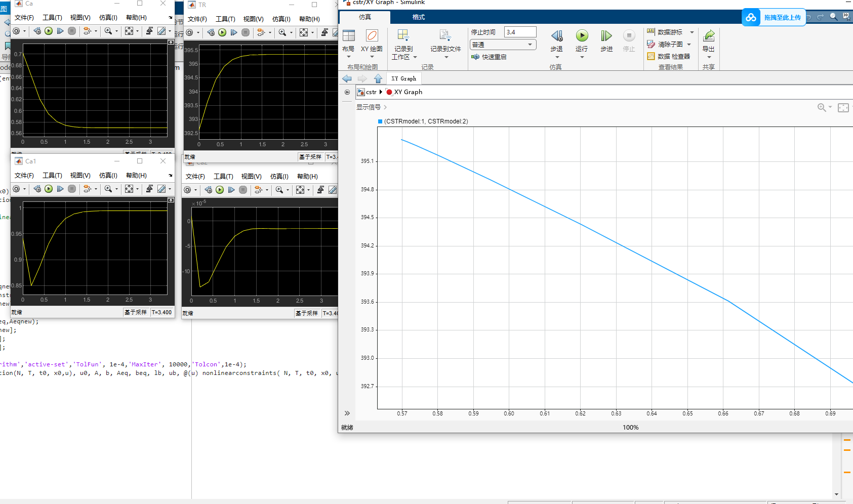853x504 pixels.
Task: Click the Step Back (步退) icon
Action: point(557,36)
